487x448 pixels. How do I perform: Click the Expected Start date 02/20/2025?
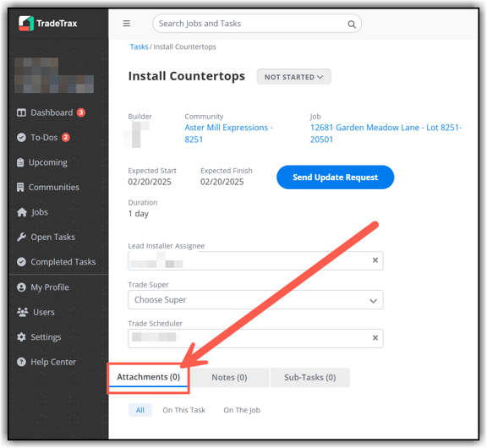point(150,182)
